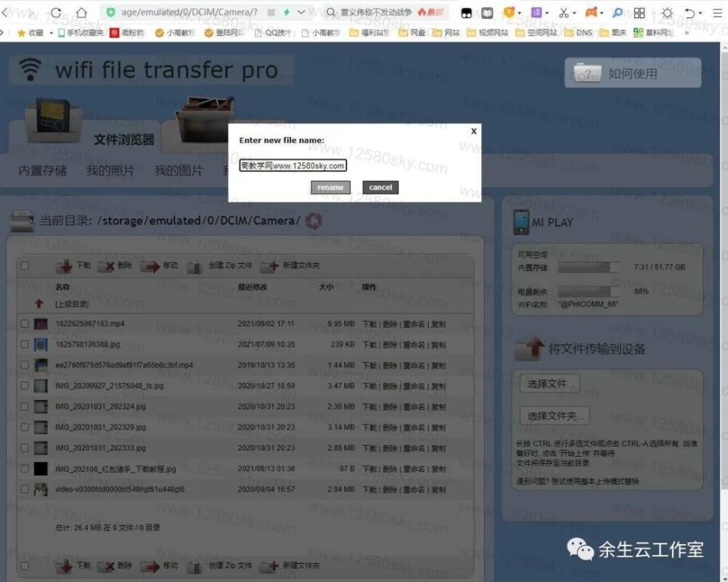Check the box for 1622625067163.mp4
The width and height of the screenshot is (728, 582).
[25, 323]
